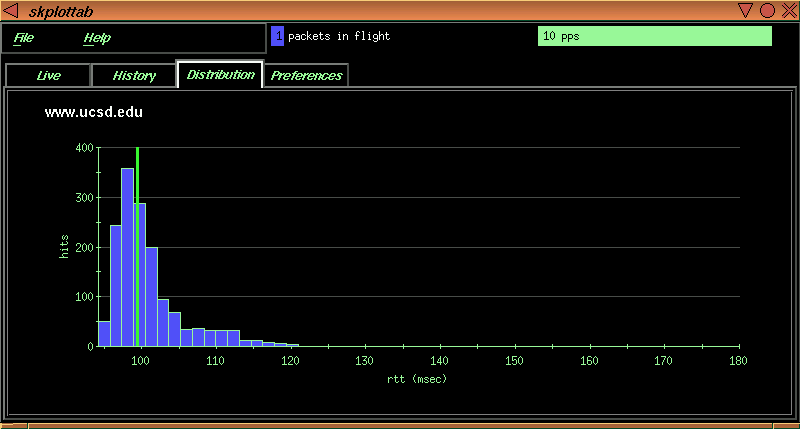Click the tallest histogram bar near 98 msec

(x=128, y=257)
